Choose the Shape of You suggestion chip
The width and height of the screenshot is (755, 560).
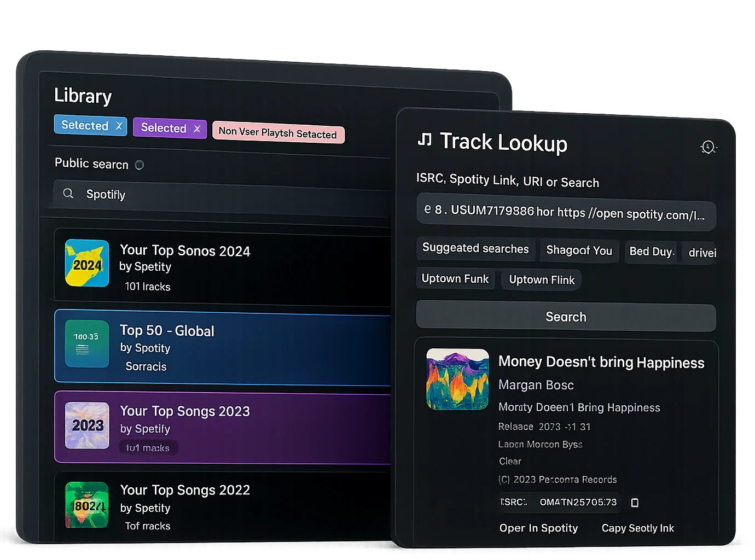579,250
